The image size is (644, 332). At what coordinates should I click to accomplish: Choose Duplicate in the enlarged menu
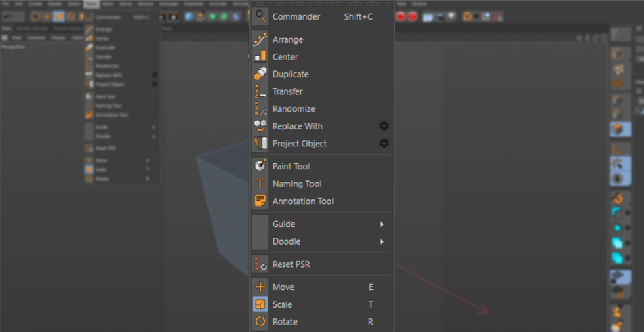(323, 75)
